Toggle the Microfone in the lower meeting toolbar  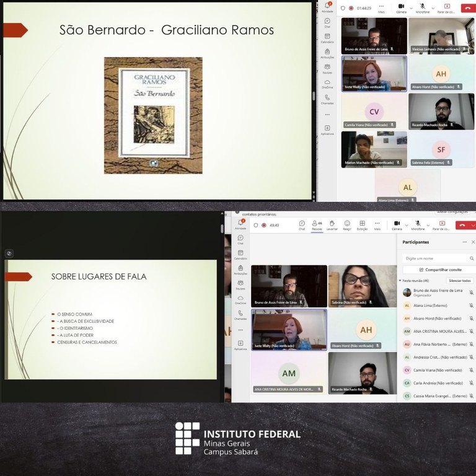pyautogui.click(x=418, y=224)
